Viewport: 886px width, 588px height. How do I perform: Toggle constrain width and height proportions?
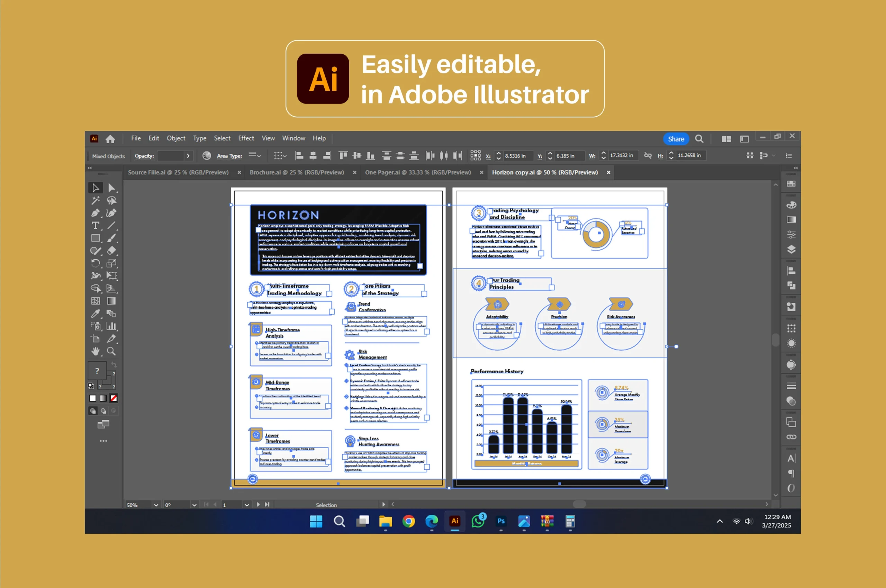pos(648,155)
